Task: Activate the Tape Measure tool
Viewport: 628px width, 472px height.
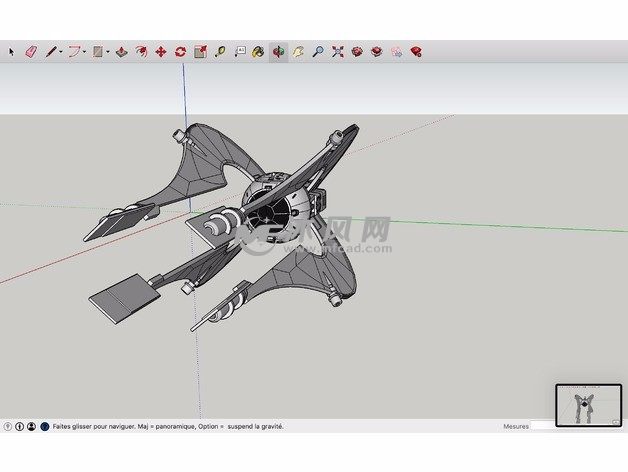Action: [x=219, y=51]
